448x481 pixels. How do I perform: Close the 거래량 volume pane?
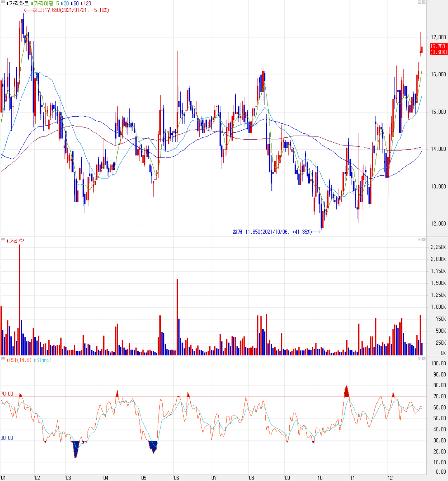pyautogui.click(x=424, y=240)
